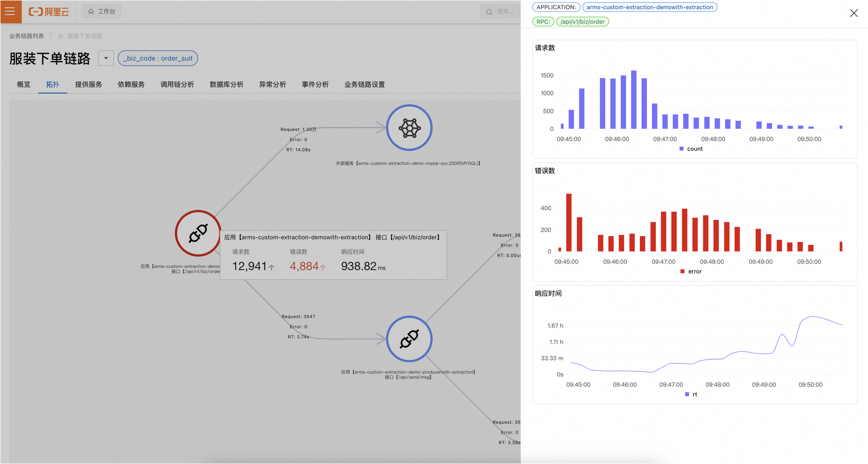The width and height of the screenshot is (868, 464).
Task: Click the Request: 3547 edge label
Action: pyautogui.click(x=298, y=317)
